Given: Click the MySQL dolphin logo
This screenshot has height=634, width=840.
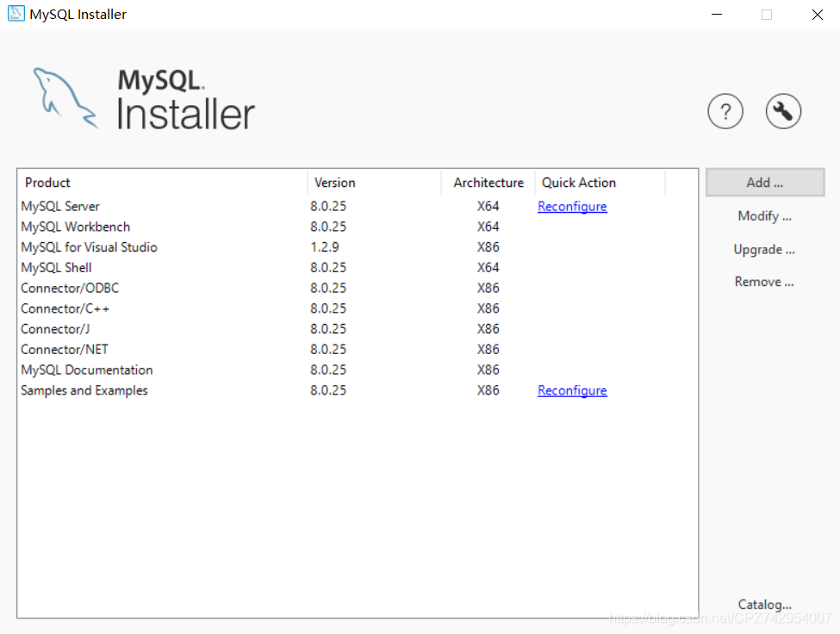Looking at the screenshot, I should coord(65,98).
